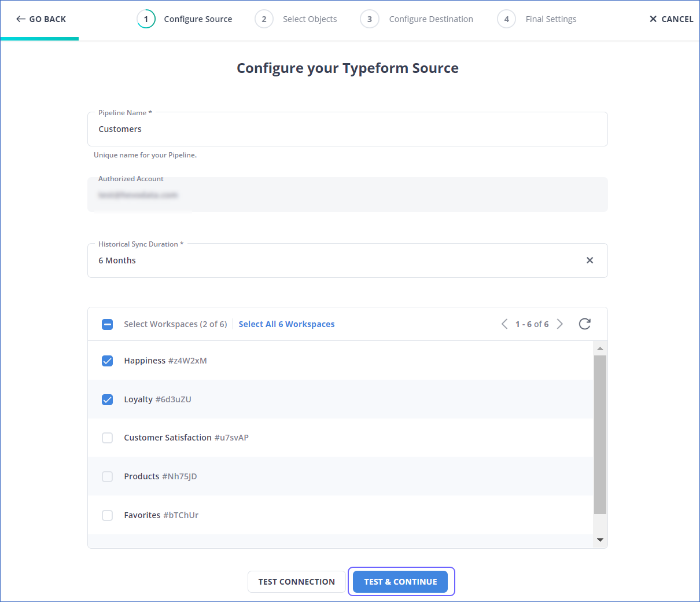Select the Favorites workspace
Screen dimensions: 700x602
click(x=107, y=515)
